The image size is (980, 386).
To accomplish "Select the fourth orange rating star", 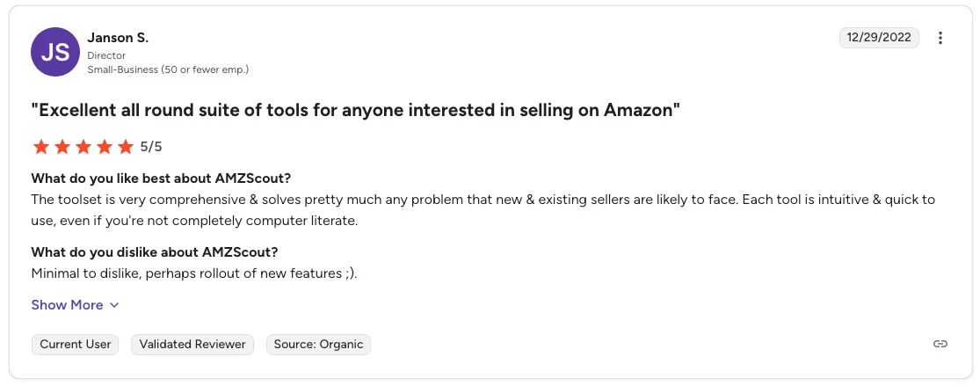I will click(x=105, y=147).
